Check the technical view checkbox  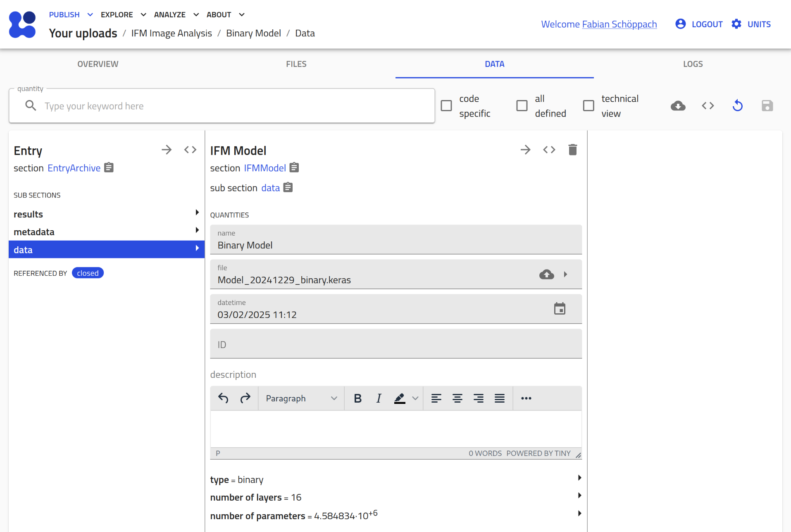pos(588,106)
